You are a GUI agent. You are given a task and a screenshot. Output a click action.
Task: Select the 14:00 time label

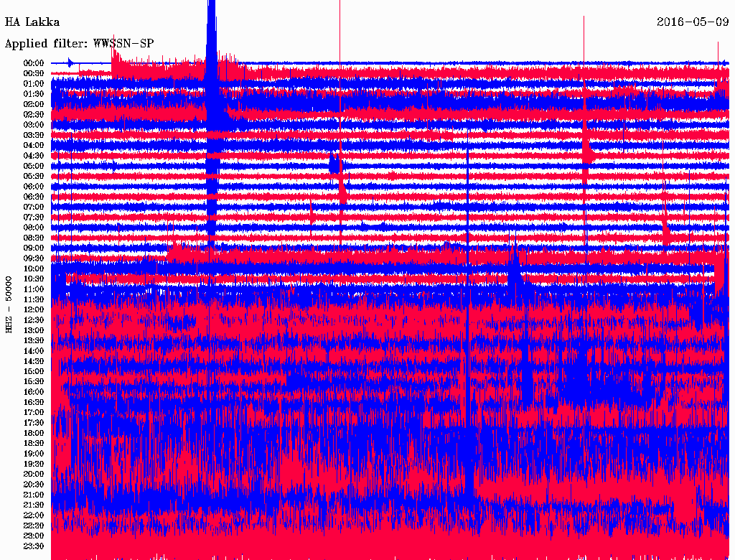pyautogui.click(x=34, y=351)
